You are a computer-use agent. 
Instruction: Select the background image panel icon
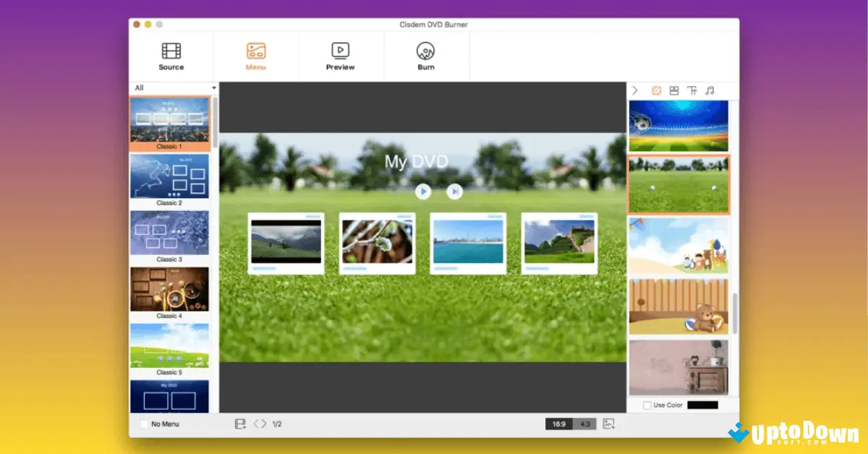656,90
